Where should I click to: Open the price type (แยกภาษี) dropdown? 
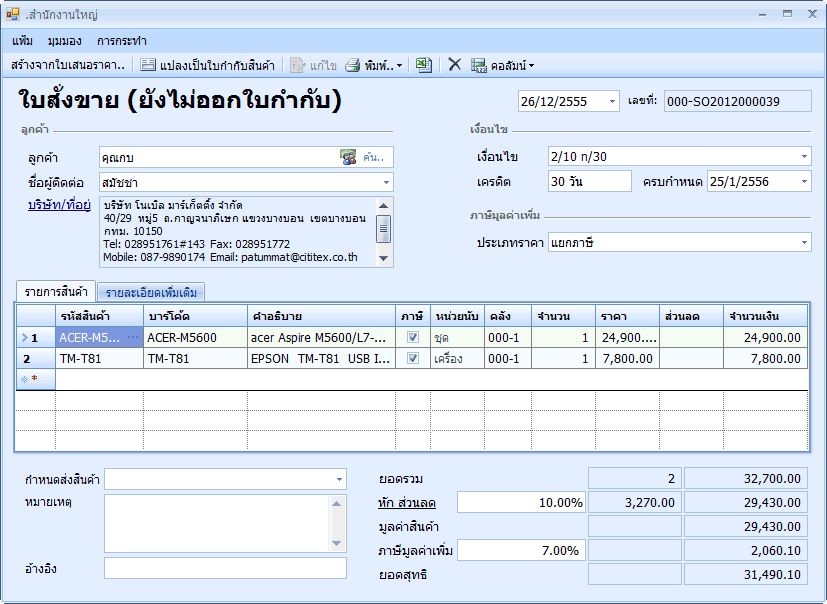[804, 243]
